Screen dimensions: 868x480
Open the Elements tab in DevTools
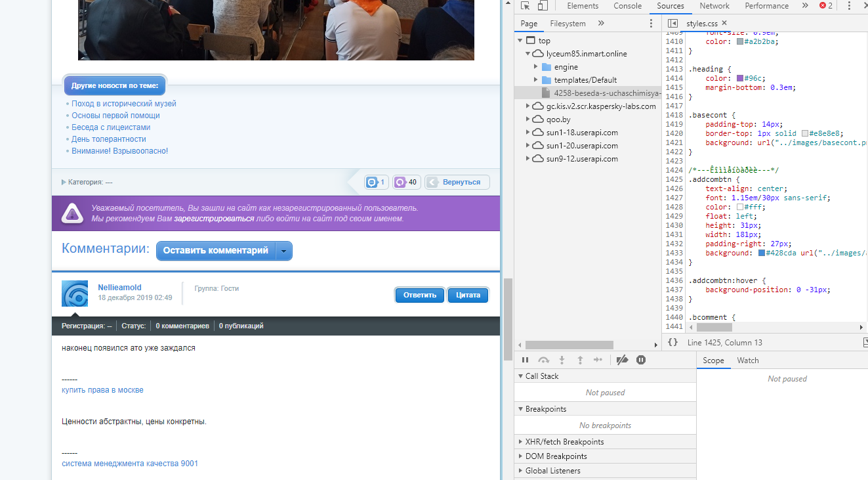(583, 6)
